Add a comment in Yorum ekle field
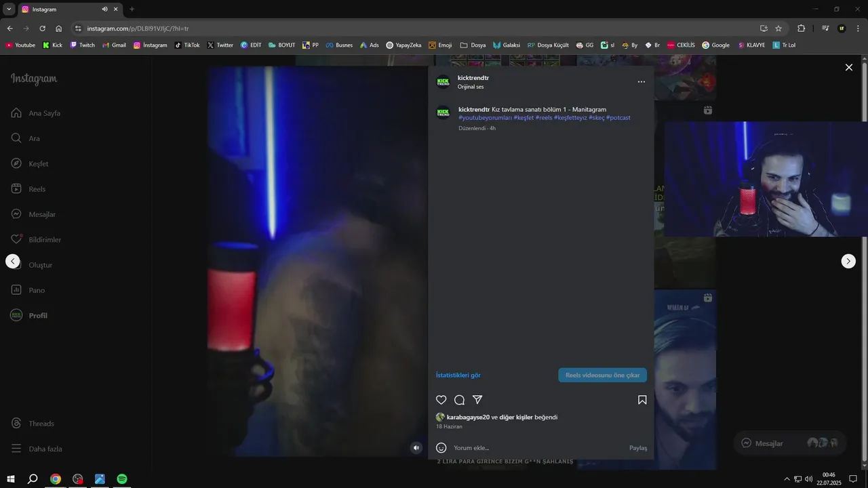The width and height of the screenshot is (868, 488). click(x=536, y=447)
